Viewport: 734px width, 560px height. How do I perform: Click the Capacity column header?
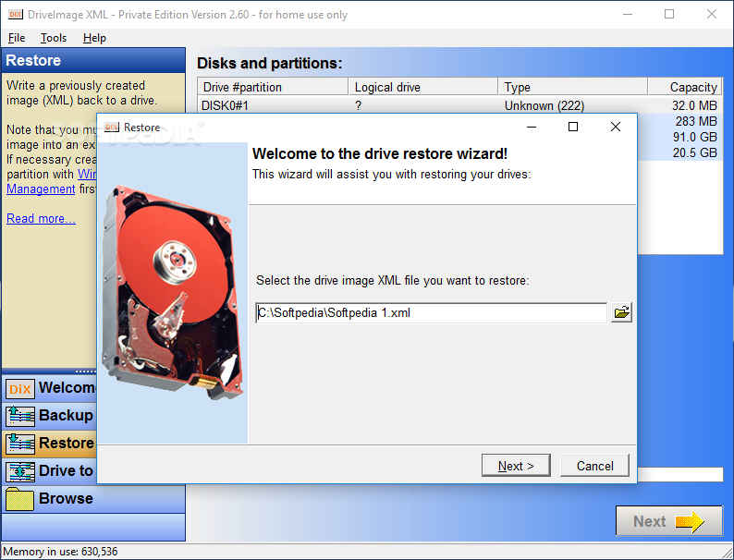tap(685, 87)
